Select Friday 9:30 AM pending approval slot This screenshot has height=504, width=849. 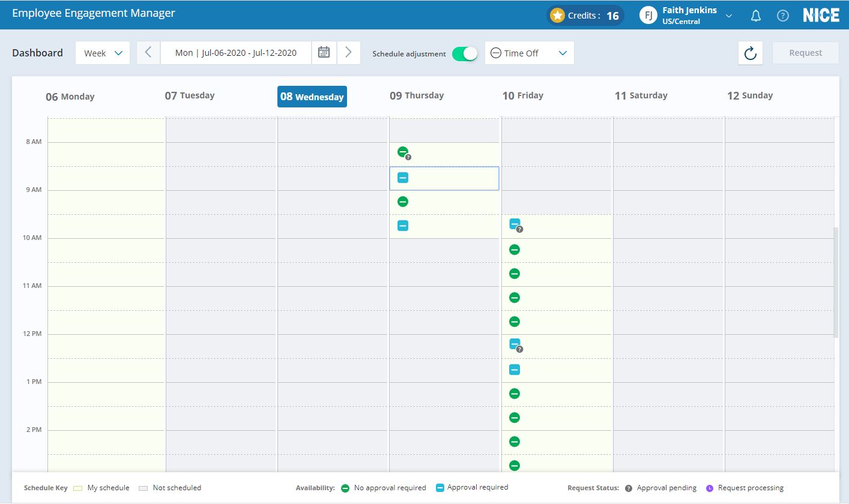point(515,224)
